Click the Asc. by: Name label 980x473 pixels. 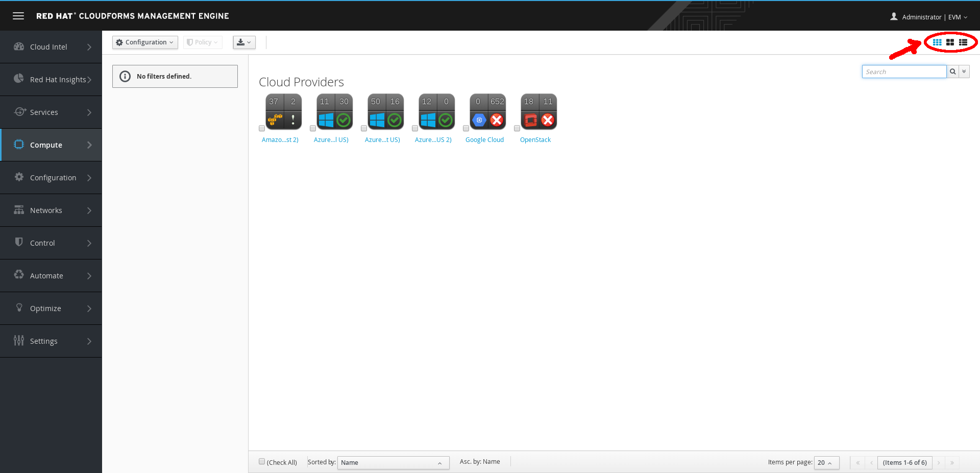pos(480,462)
